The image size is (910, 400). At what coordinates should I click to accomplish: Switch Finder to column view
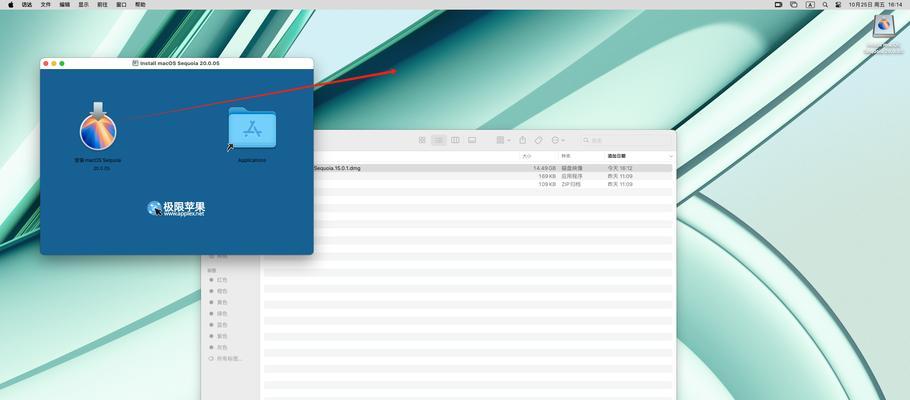tap(455, 140)
